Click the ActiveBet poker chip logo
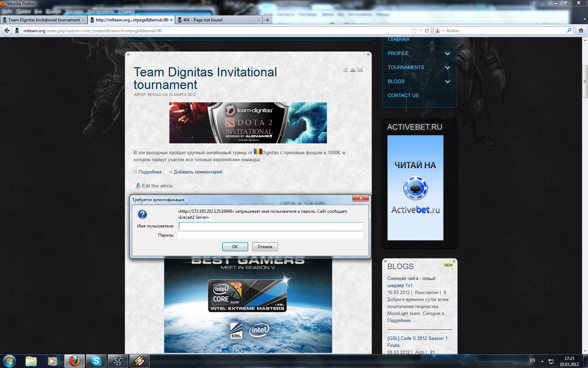588x368 pixels. pyautogui.click(x=415, y=188)
